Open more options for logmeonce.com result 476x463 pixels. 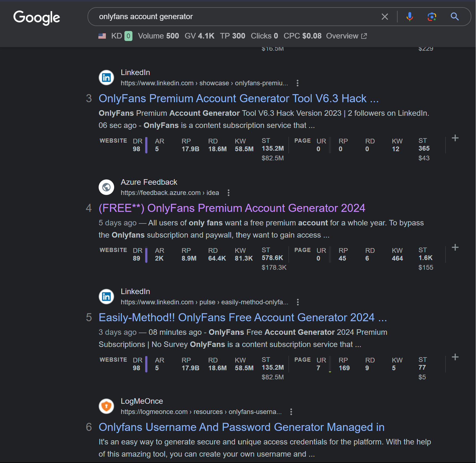[x=291, y=412]
